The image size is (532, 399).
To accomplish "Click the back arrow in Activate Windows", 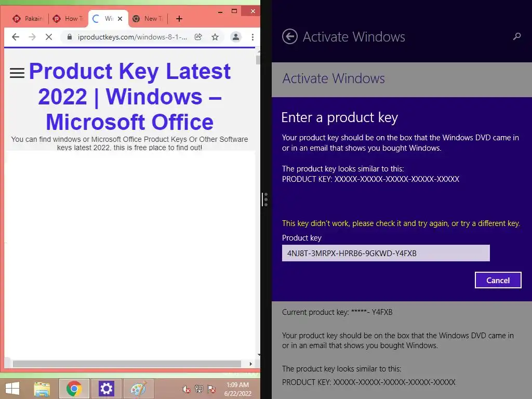I will pos(290,37).
